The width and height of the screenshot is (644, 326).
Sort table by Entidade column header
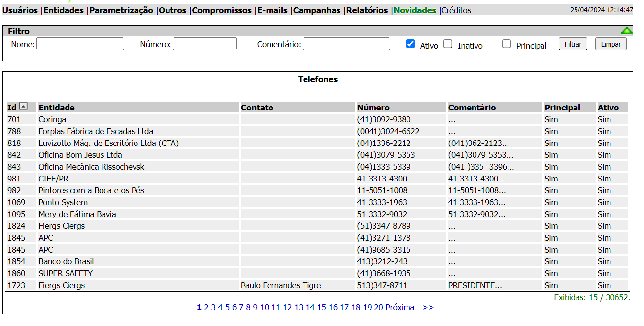click(57, 108)
